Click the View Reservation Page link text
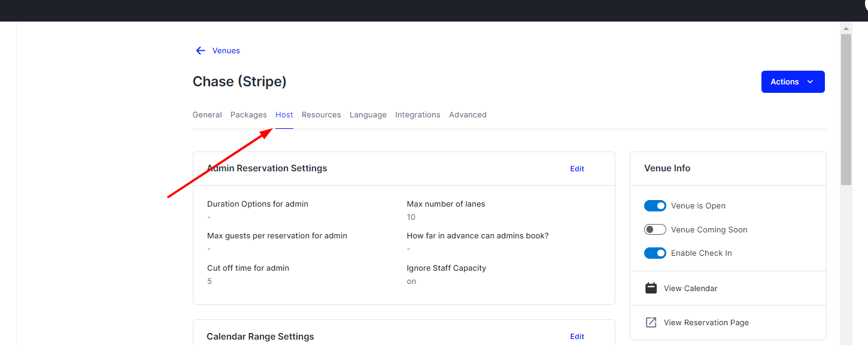 tap(706, 323)
